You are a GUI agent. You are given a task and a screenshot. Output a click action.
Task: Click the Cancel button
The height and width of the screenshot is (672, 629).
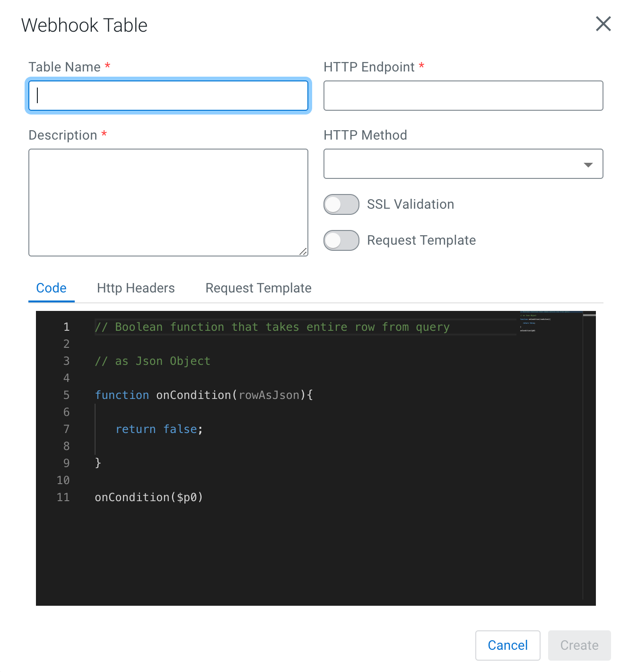[x=507, y=645]
